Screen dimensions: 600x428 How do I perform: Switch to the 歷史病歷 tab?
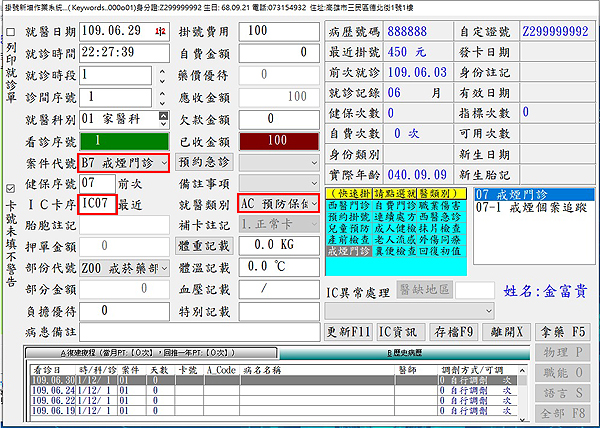pyautogui.click(x=407, y=353)
